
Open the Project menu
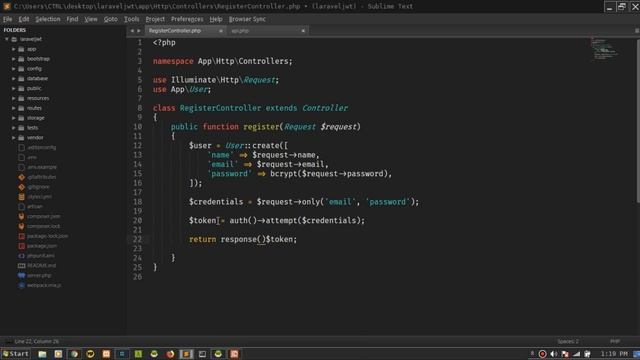pyautogui.click(x=155, y=19)
